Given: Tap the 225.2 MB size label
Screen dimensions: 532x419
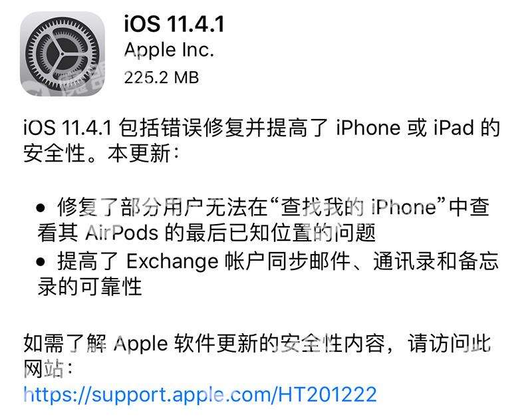Looking at the screenshot, I should click(161, 78).
